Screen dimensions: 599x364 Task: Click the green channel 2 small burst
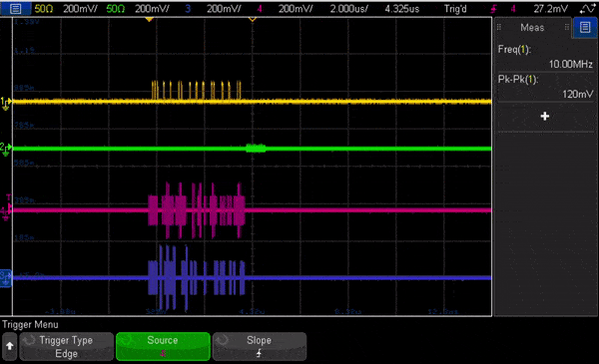[256, 148]
